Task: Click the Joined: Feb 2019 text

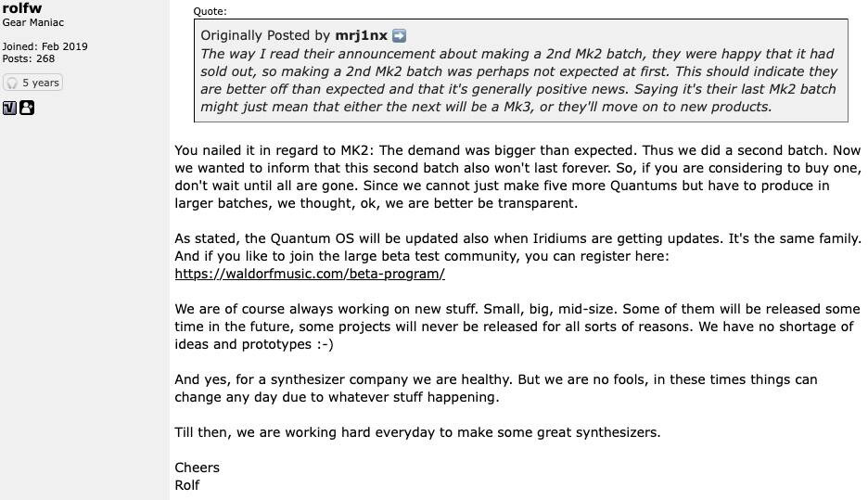Action: click(x=45, y=46)
